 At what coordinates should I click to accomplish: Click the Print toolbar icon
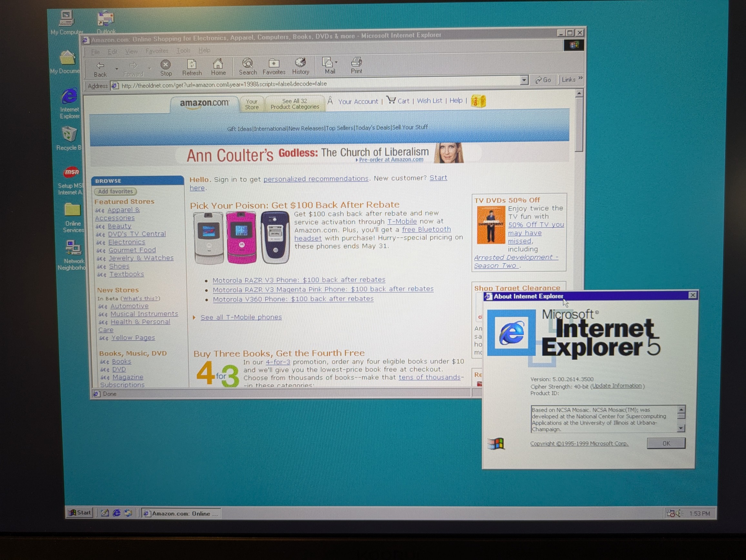click(x=357, y=65)
